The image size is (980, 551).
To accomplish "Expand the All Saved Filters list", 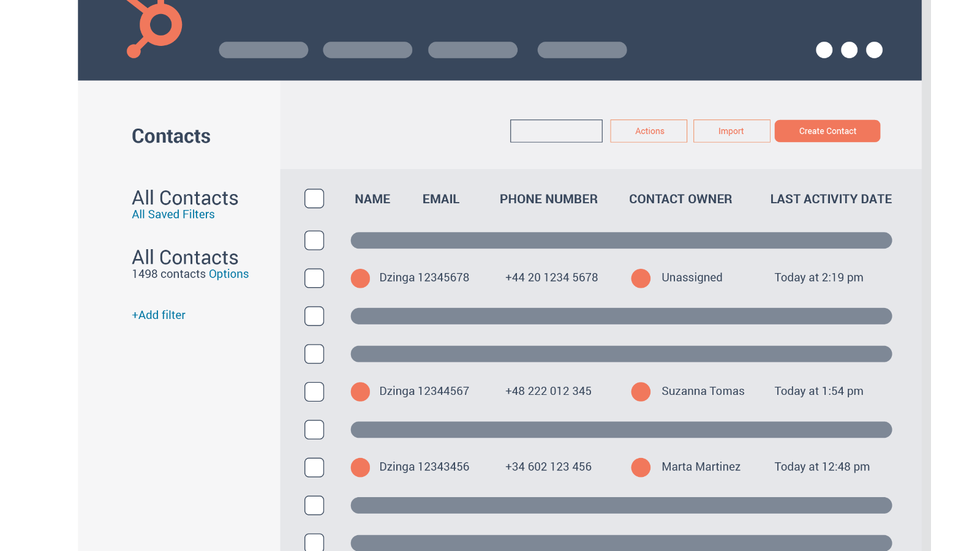I will [x=173, y=214].
